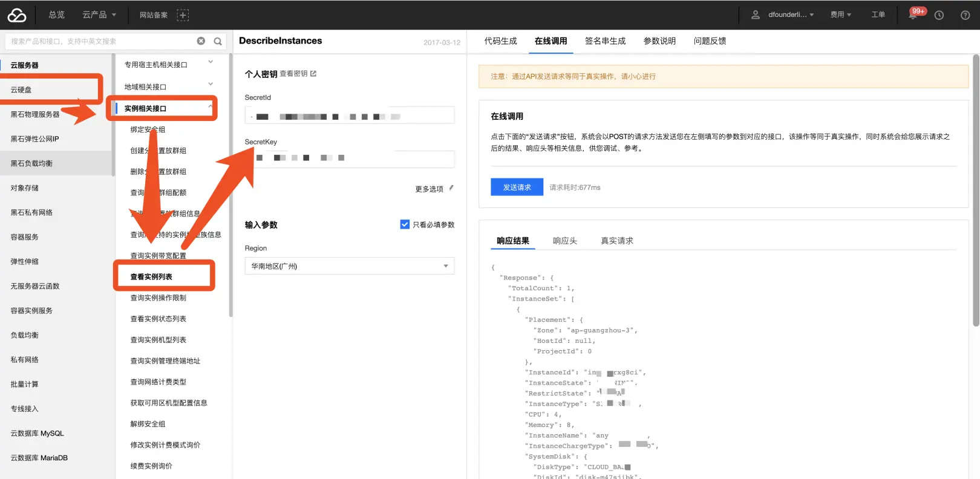
Task: Go to 总览 in the top bar
Action: [57, 15]
